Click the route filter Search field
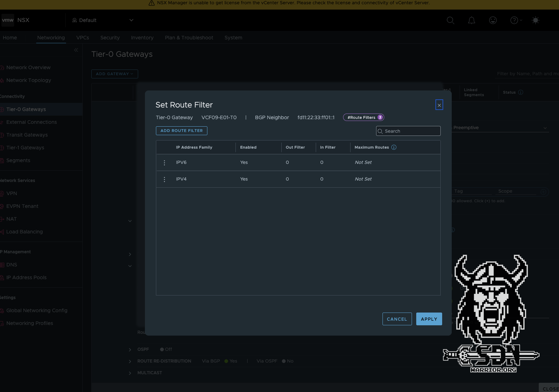The width and height of the screenshot is (559, 392). pyautogui.click(x=411, y=131)
